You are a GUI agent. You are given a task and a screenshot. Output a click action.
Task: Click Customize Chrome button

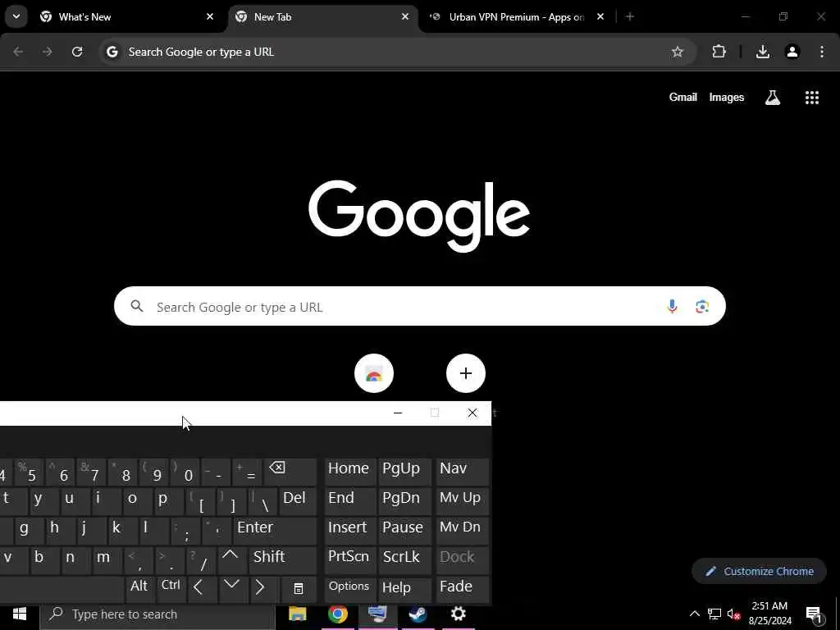(x=759, y=571)
